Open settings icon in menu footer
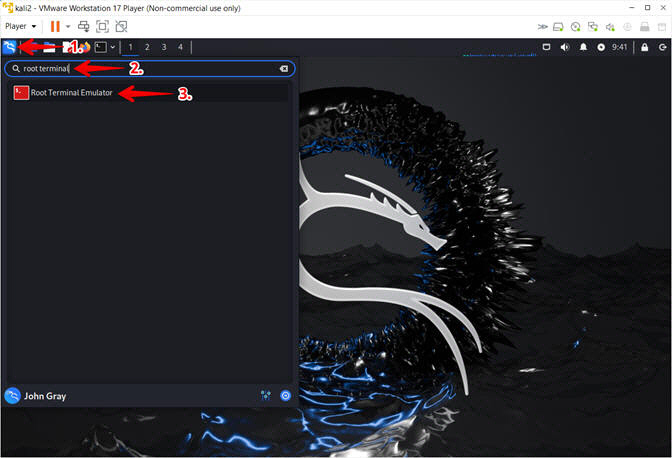Viewport: 672px width, 458px height. pos(266,395)
